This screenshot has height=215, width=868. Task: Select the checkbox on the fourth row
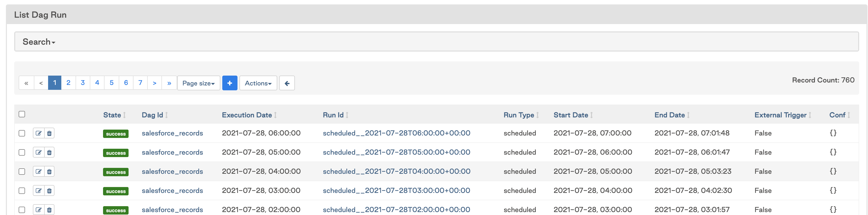pos(22,190)
